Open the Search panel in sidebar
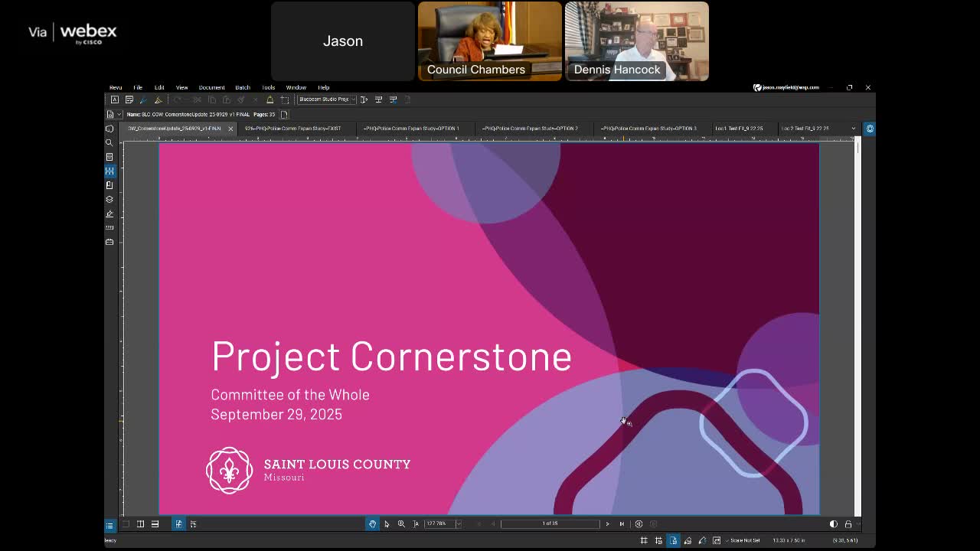Screen dimensions: 980x551 [109, 142]
